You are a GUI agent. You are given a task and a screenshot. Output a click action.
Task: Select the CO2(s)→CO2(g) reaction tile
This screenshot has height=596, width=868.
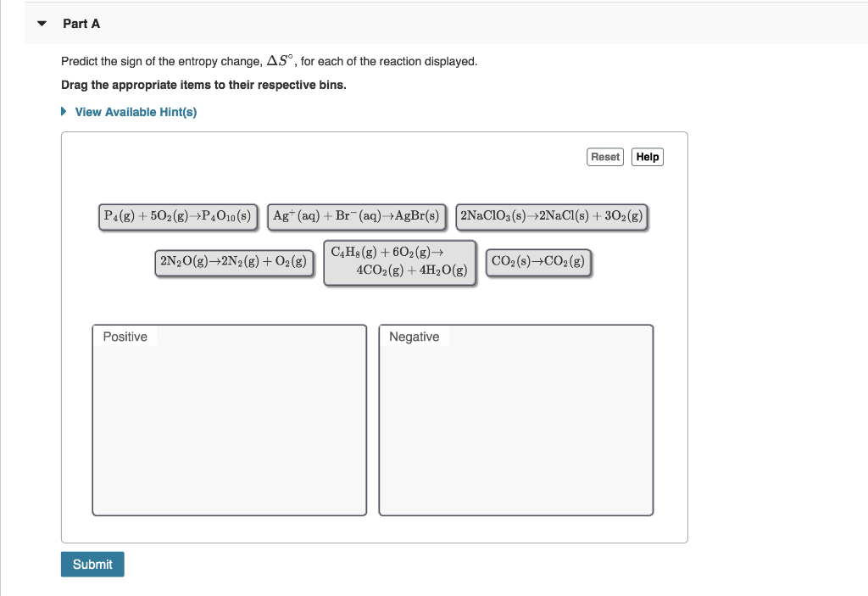point(537,262)
